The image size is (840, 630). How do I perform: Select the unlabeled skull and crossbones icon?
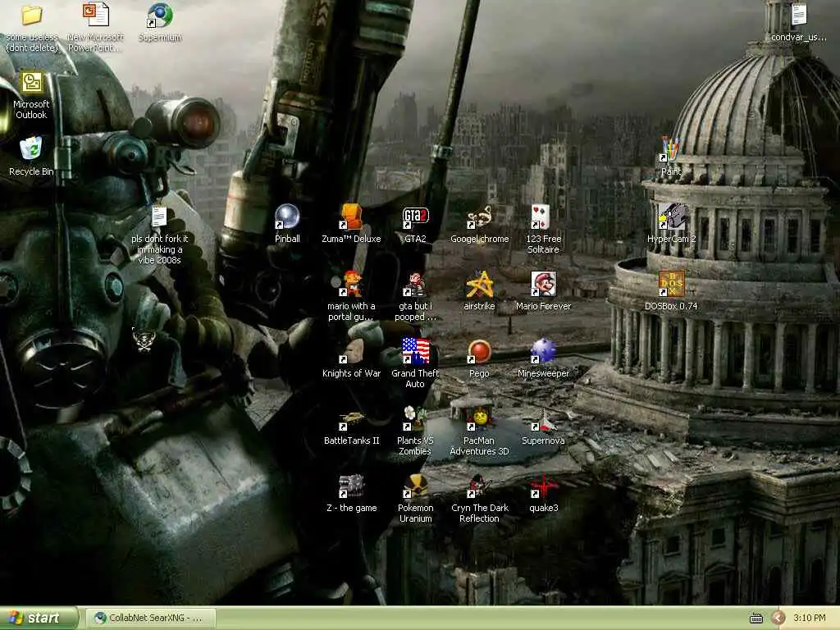click(144, 340)
